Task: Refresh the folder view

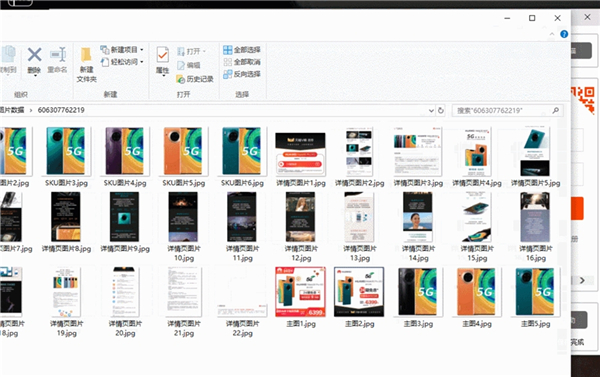Action: (x=440, y=110)
